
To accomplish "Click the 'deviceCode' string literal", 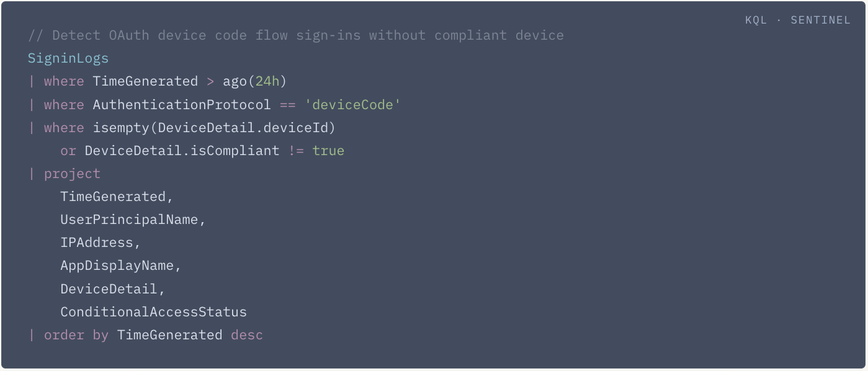I will (x=353, y=105).
